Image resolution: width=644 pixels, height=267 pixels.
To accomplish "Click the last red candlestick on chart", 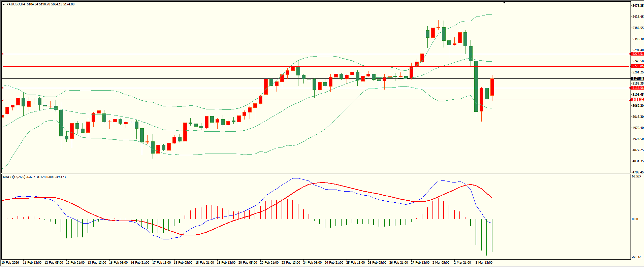I will pos(492,87).
